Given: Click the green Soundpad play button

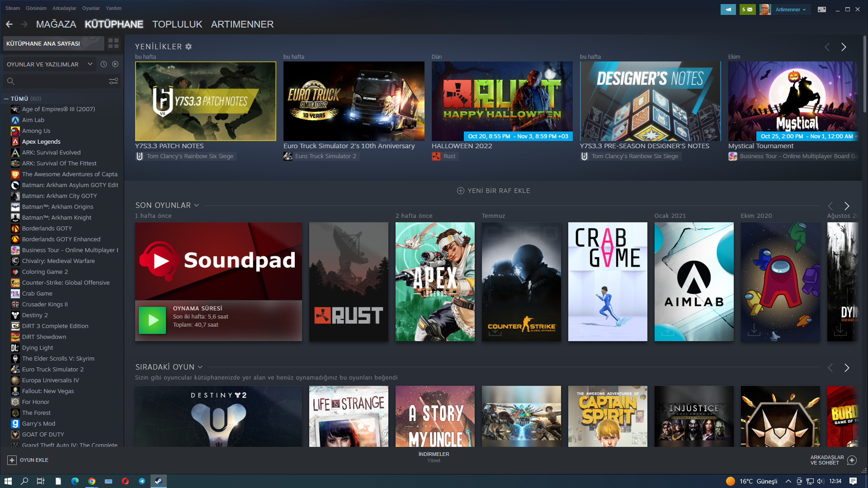Looking at the screenshot, I should pyautogui.click(x=152, y=320).
